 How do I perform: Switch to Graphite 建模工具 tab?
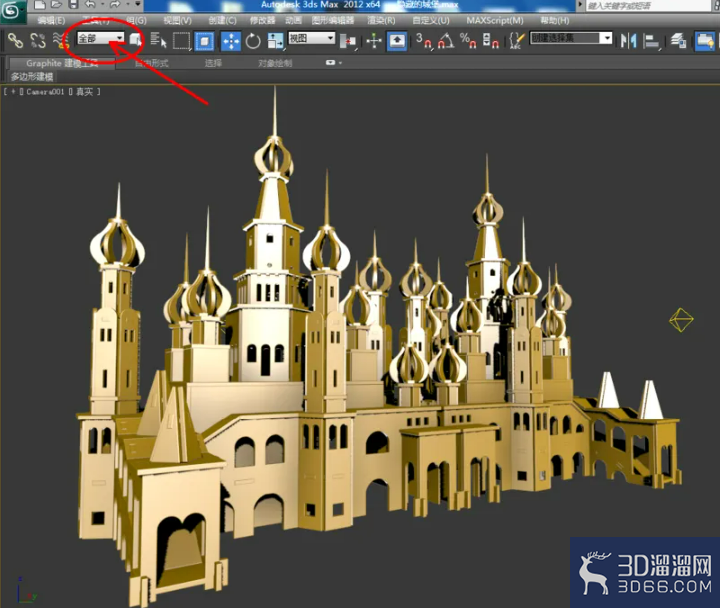(x=62, y=63)
